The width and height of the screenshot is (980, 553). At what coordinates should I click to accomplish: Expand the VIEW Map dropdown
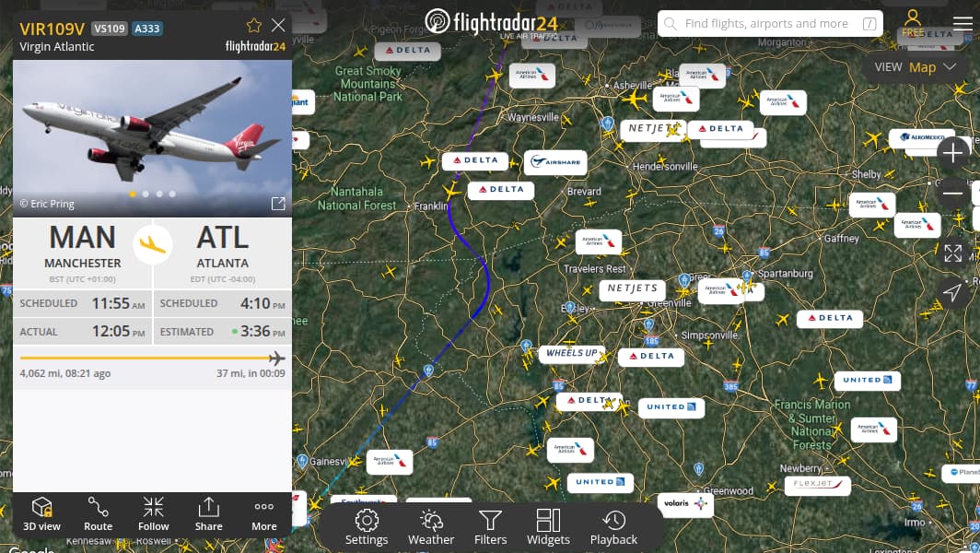(918, 67)
